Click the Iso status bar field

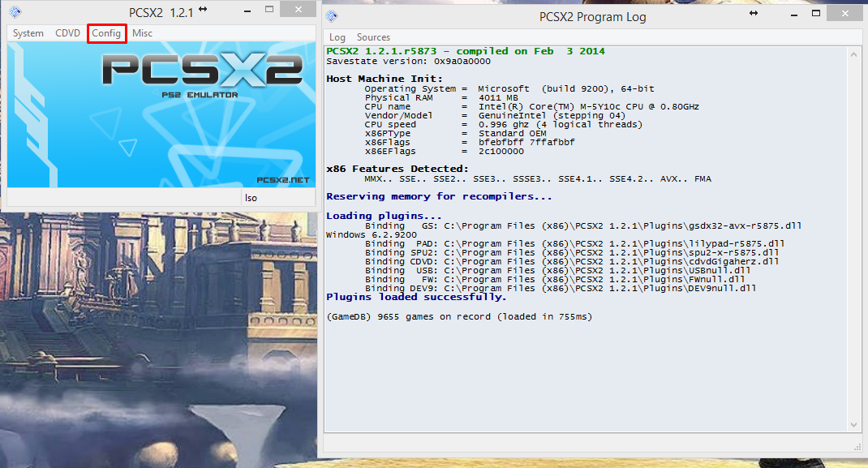(x=278, y=197)
